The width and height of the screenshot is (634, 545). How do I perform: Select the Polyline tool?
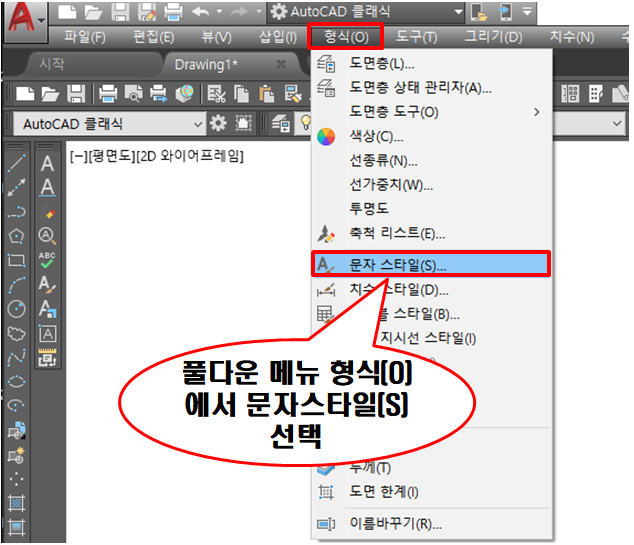point(16,212)
